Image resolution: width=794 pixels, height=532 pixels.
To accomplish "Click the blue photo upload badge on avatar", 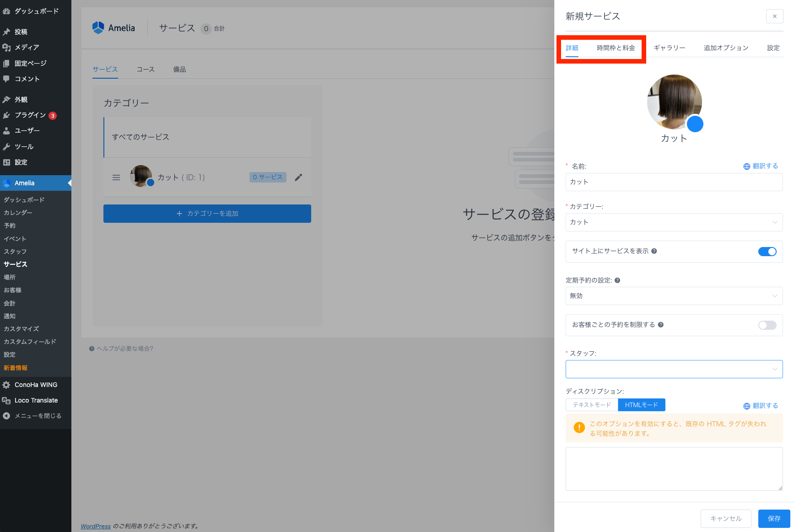I will 695,124.
